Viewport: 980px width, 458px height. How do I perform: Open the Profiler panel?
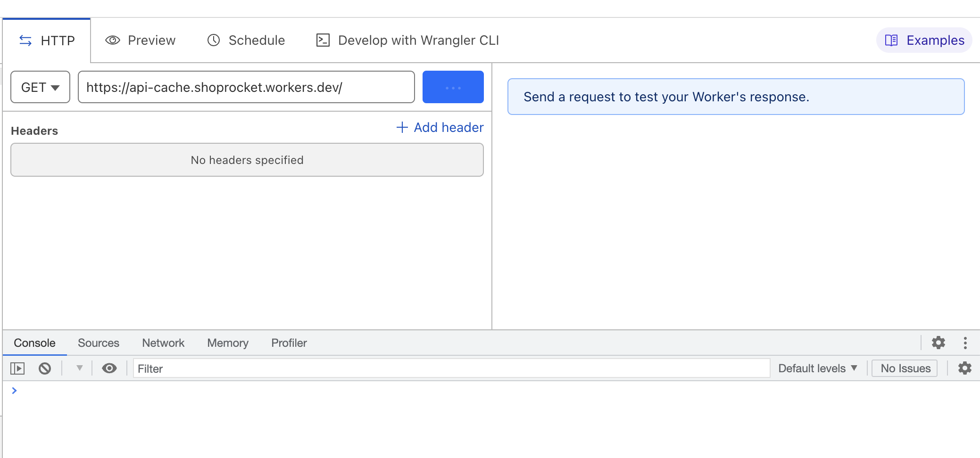(289, 343)
